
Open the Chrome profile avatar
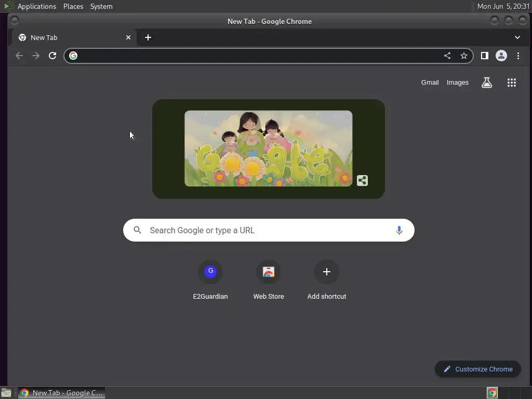coord(501,56)
